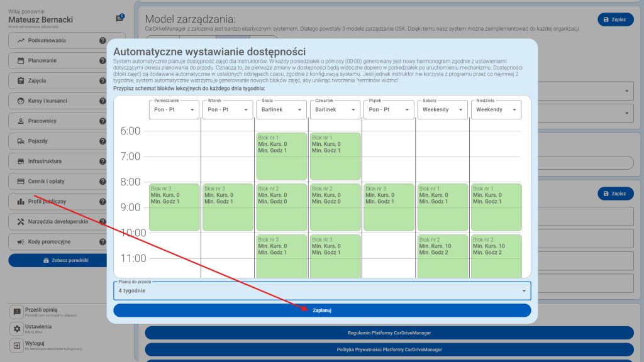Open the Sobota dropdown set to Weekendy
Screen dimensions: 644x362
pyautogui.click(x=442, y=109)
